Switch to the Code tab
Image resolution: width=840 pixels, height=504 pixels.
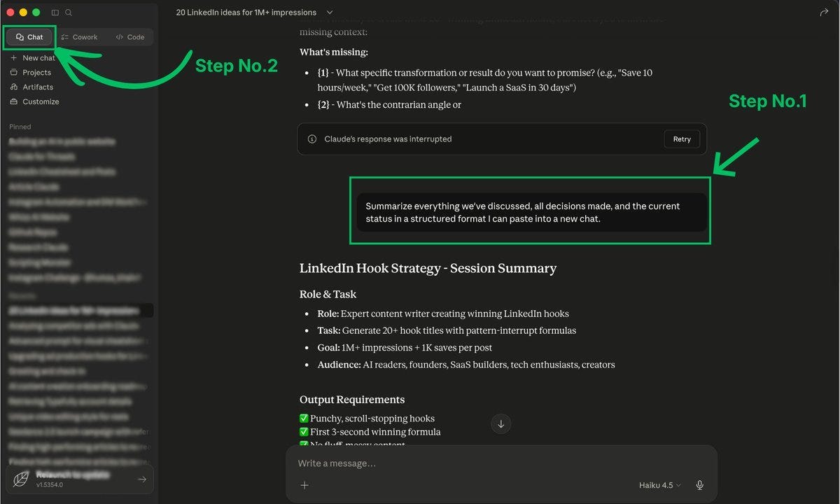(130, 37)
